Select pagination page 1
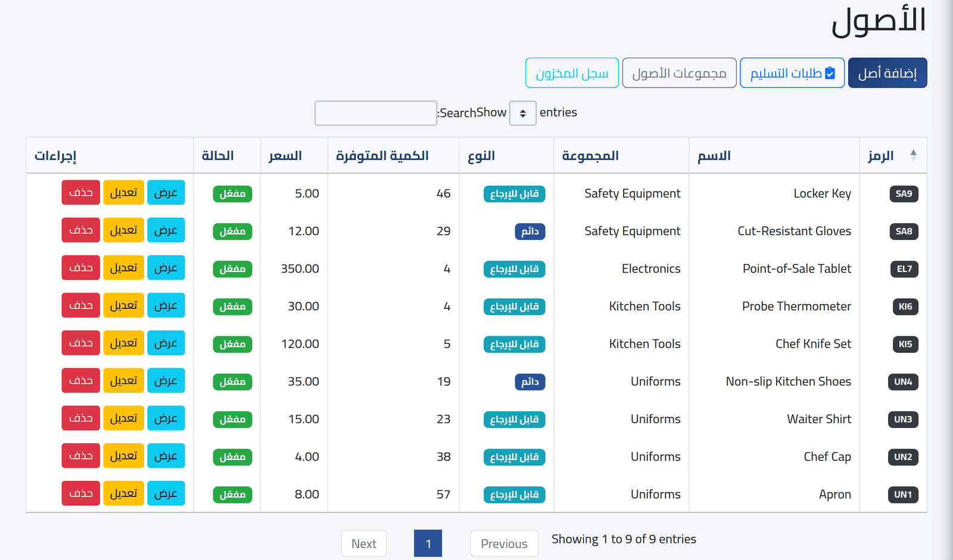Viewport: 953px width, 560px height. coord(428,543)
